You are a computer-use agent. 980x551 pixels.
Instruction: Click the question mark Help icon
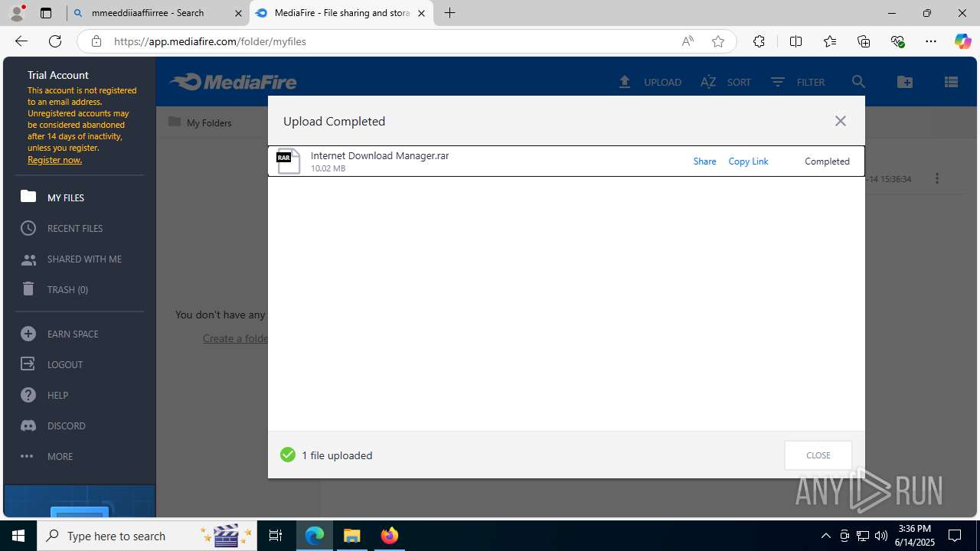(28, 395)
